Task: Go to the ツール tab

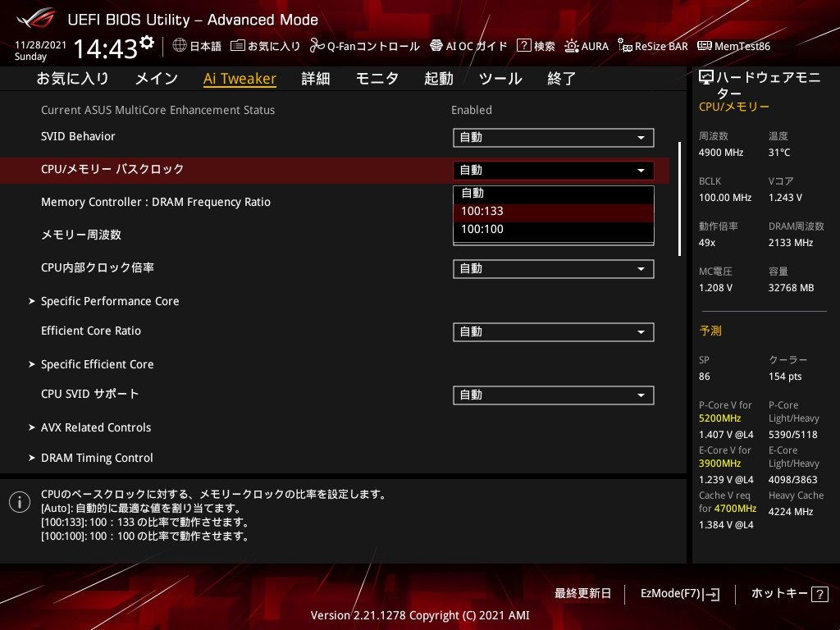Action: (500, 79)
